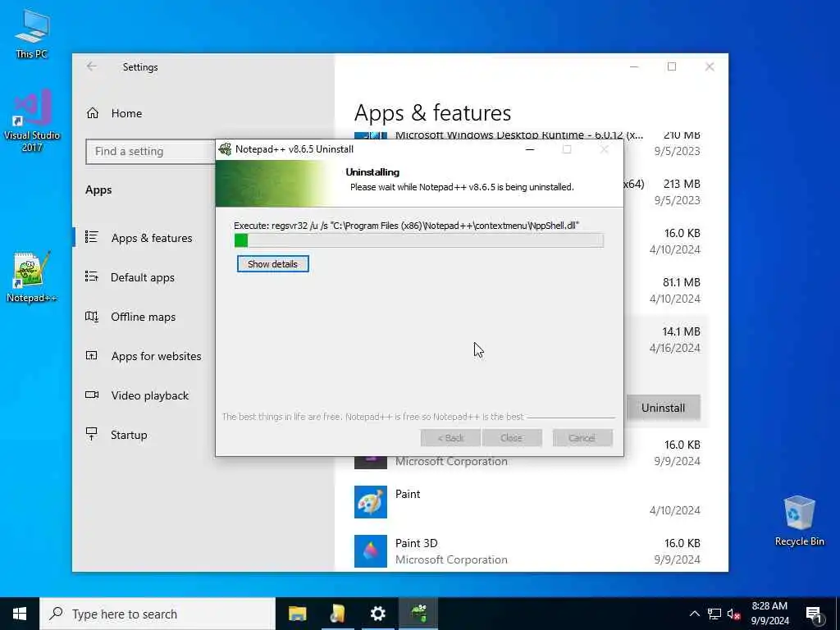Click the Execute regsvr32 status text

(x=407, y=226)
